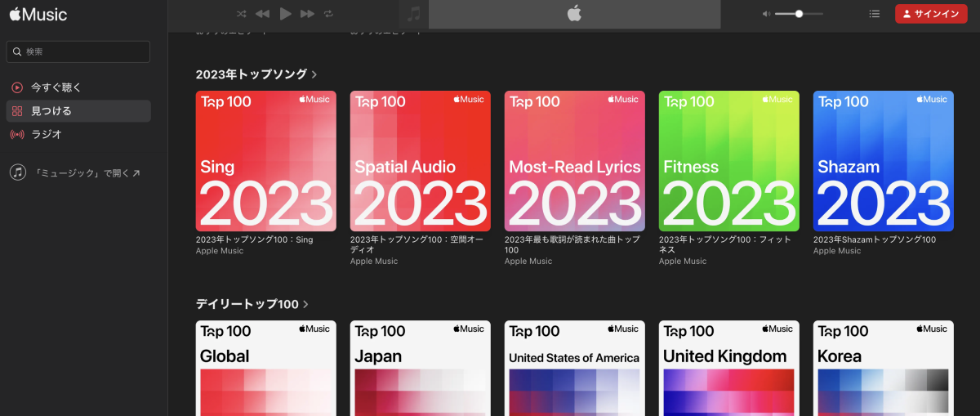
Task: Click the 2023年トップソング100：フィットネス title
Action: (x=726, y=245)
